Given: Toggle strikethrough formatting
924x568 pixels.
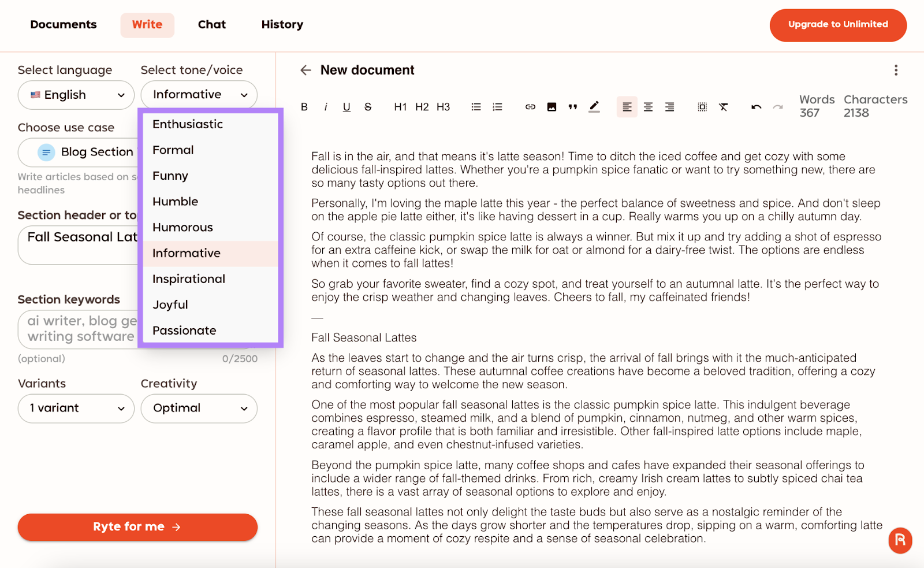Looking at the screenshot, I should coord(368,107).
